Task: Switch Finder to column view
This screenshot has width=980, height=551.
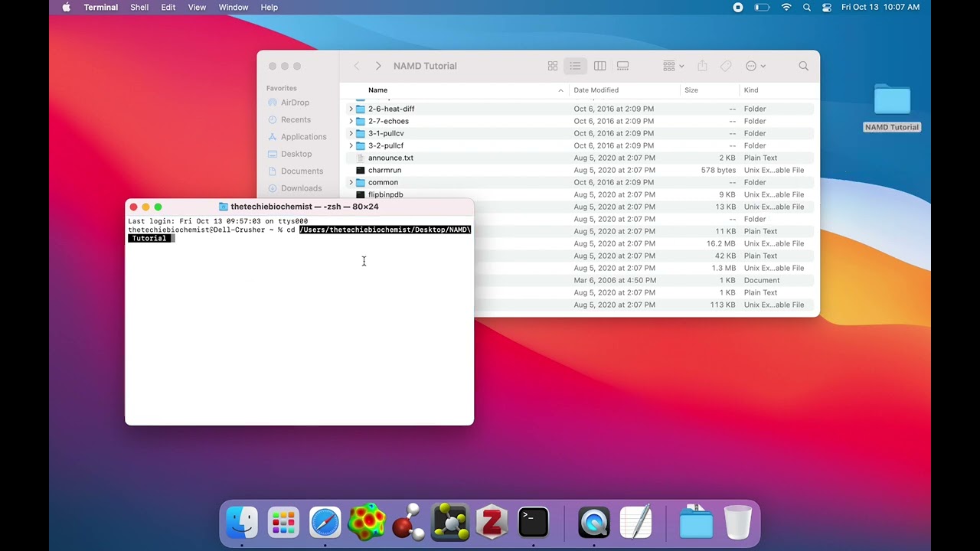Action: coord(600,66)
